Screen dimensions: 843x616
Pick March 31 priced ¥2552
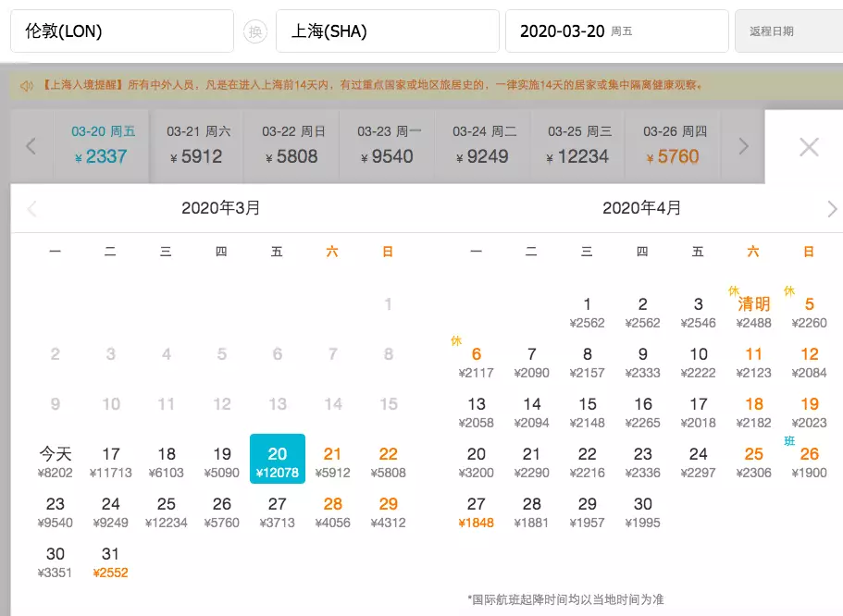pyautogui.click(x=111, y=561)
